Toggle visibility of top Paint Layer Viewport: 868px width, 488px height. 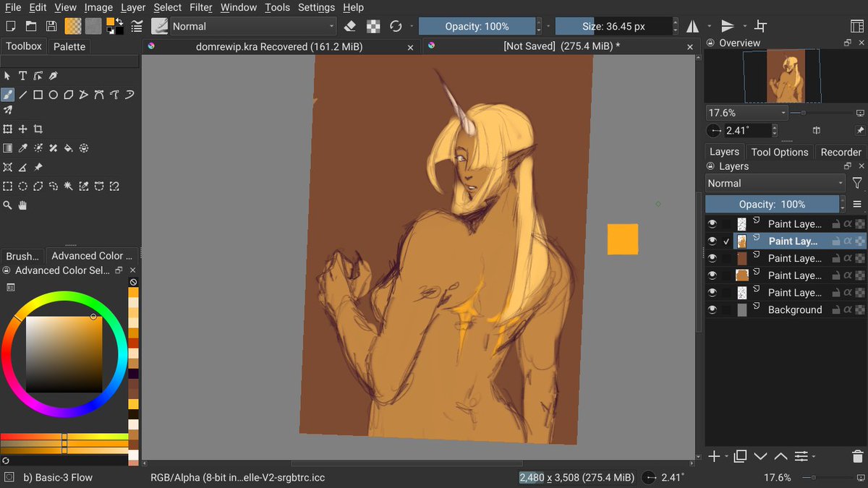[712, 224]
